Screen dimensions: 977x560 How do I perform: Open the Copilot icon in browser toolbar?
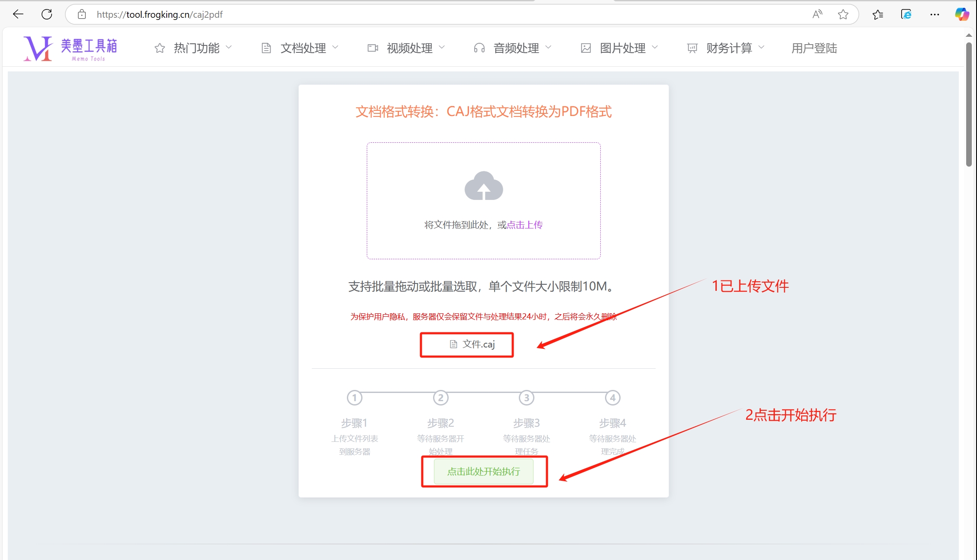pyautogui.click(x=961, y=14)
